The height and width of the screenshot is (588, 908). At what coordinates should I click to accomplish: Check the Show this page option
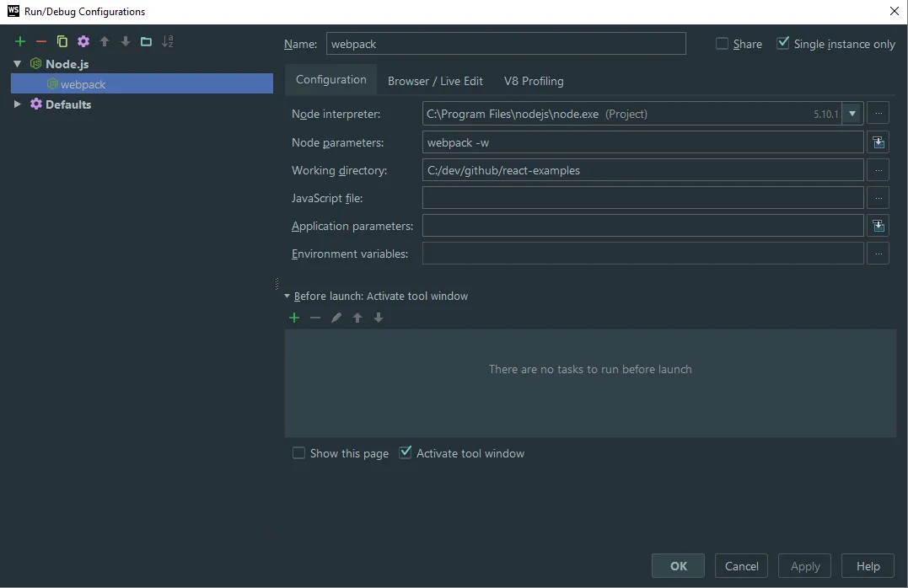[298, 453]
